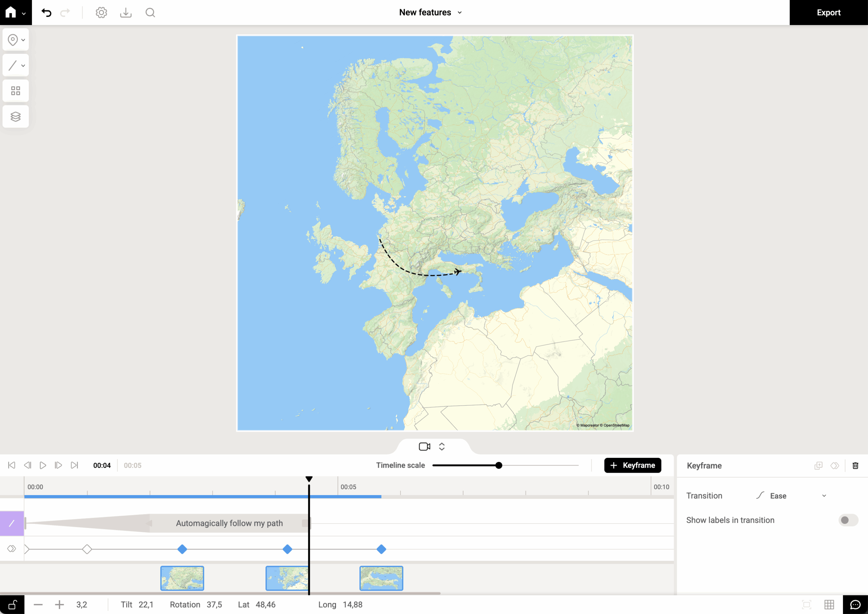Click the Rotation value 37,5
Viewport: 868px width, 614px height.
pos(214,605)
